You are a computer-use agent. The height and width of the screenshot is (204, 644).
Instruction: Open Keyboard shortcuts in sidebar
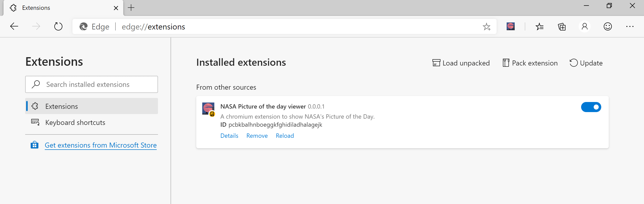pyautogui.click(x=92, y=122)
